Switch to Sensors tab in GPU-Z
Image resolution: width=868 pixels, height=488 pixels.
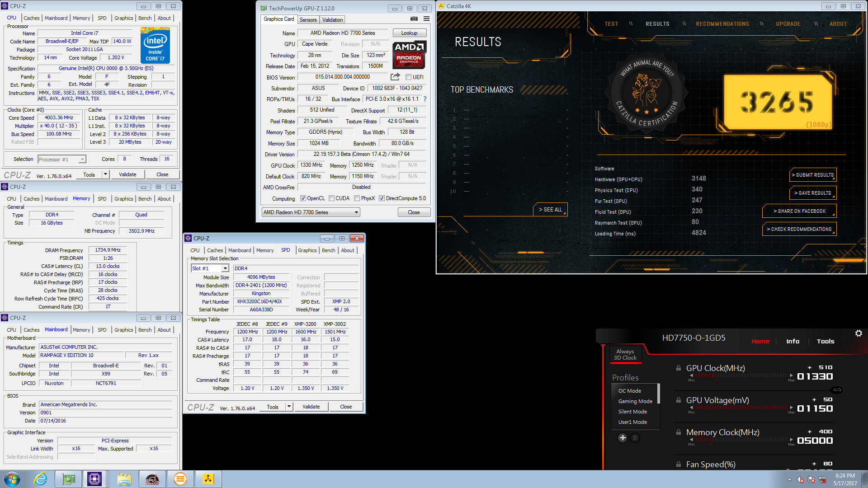coord(308,20)
